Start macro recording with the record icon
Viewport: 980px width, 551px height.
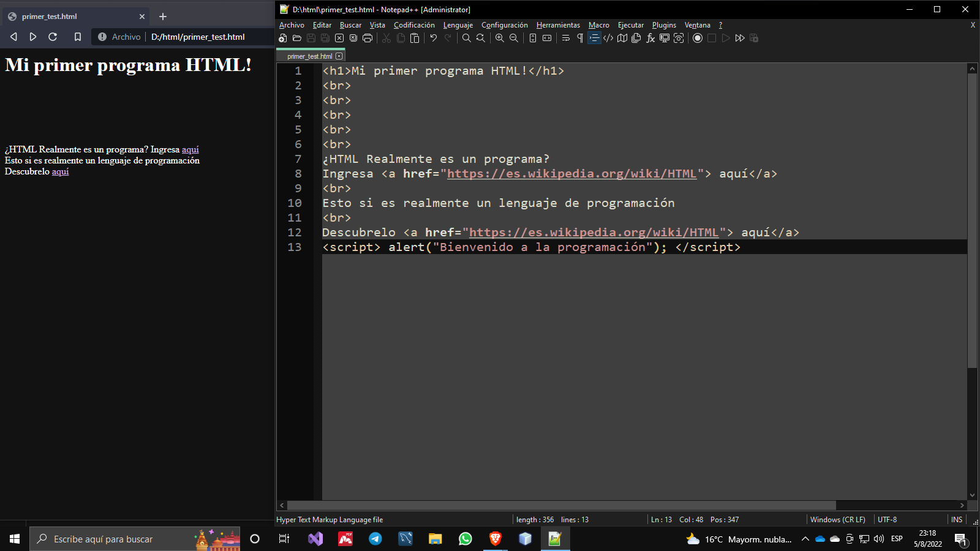click(x=698, y=38)
